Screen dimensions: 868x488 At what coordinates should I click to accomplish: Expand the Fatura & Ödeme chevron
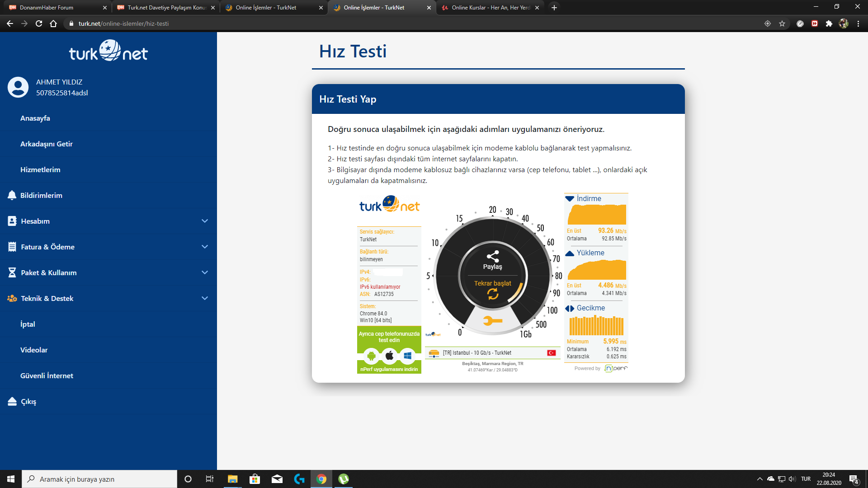(x=205, y=247)
